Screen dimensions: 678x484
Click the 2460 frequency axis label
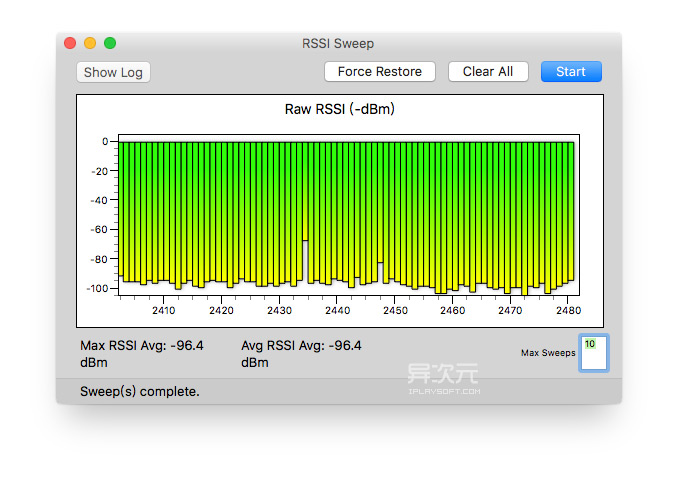click(x=453, y=311)
